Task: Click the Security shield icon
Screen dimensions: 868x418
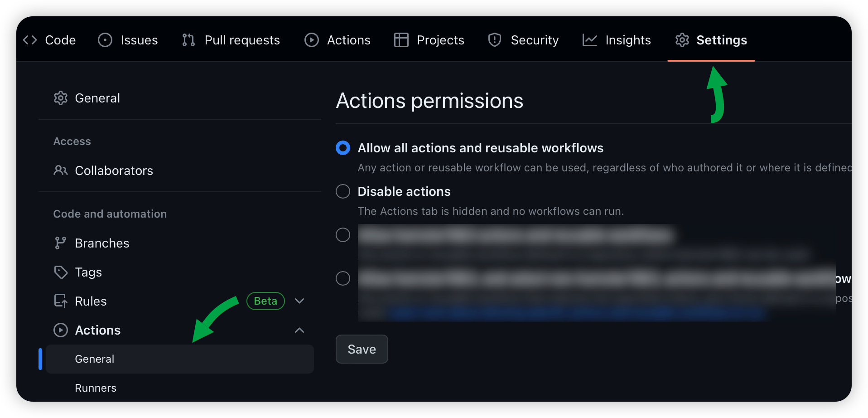Action: (495, 40)
